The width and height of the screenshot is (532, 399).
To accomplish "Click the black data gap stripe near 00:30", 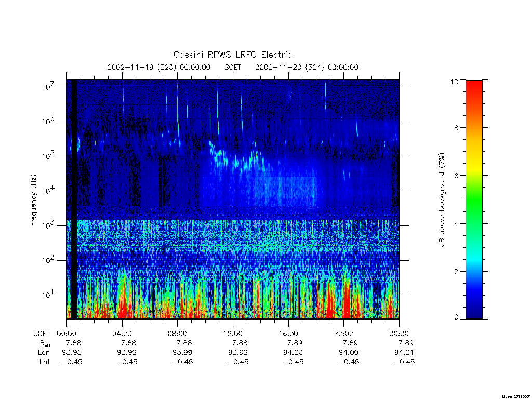I will click(x=74, y=199).
